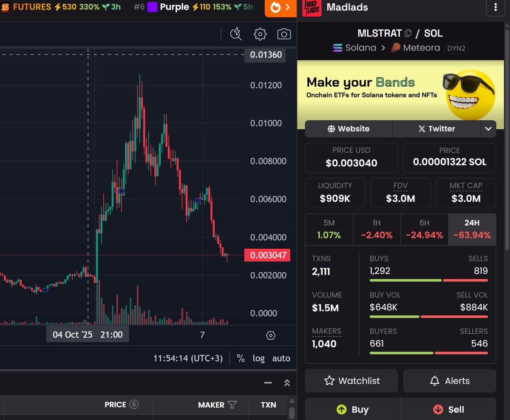The image size is (510, 420).
Task: Click the MAKER column header
Action: tap(211, 405)
